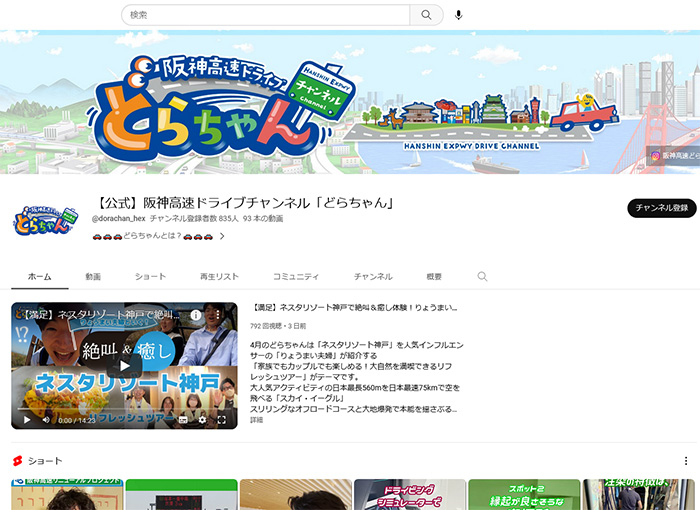Open the first Shorts thumbnail

(x=67, y=495)
